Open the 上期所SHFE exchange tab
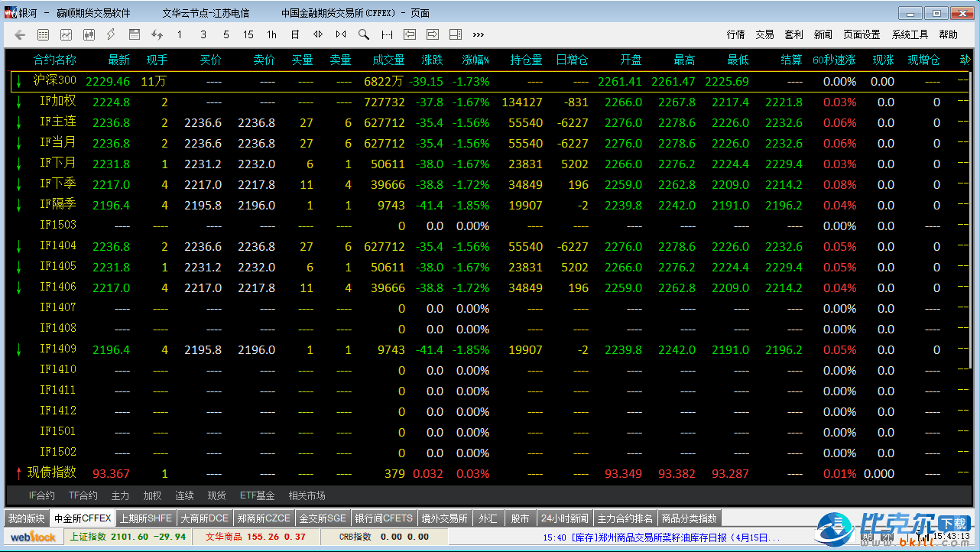The height and width of the screenshot is (552, 980). (x=146, y=518)
